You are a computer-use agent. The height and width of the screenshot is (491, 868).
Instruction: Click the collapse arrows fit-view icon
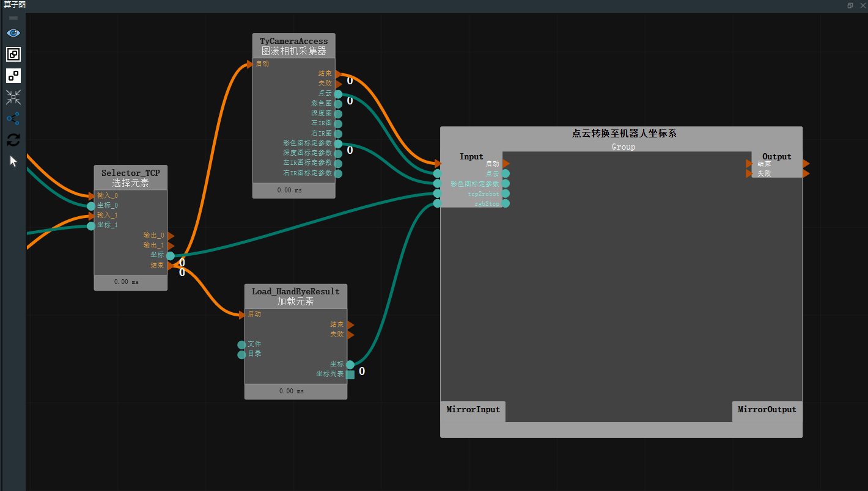click(x=13, y=97)
